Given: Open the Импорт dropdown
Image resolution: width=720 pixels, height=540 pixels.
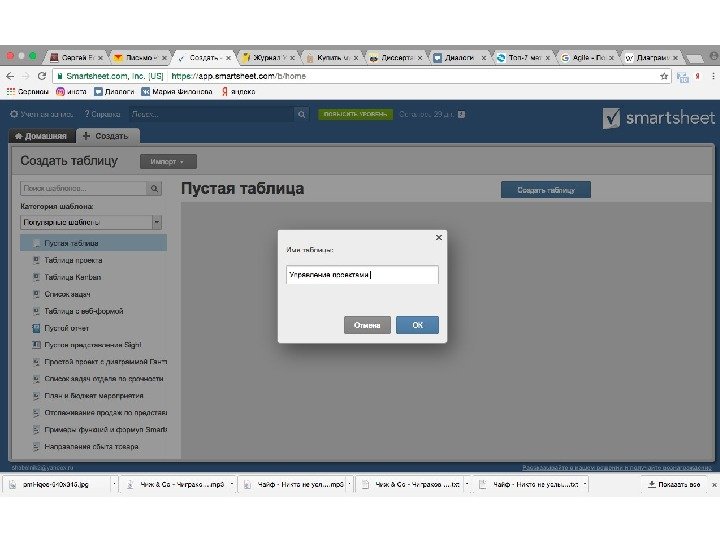Looking at the screenshot, I should point(168,162).
